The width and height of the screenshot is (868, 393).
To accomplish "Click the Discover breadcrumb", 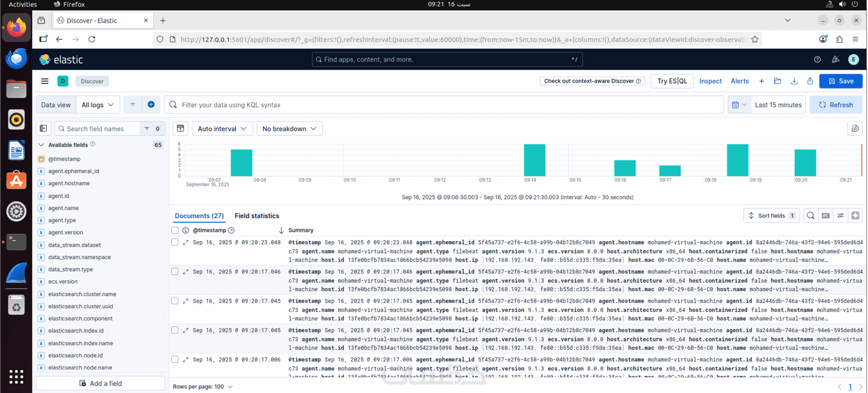I will 92,81.
